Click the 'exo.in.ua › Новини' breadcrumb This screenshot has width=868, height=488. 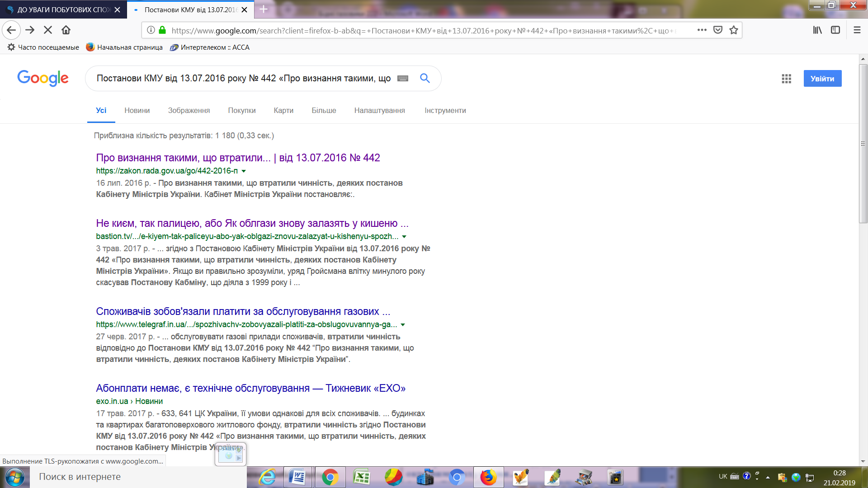[x=129, y=401]
